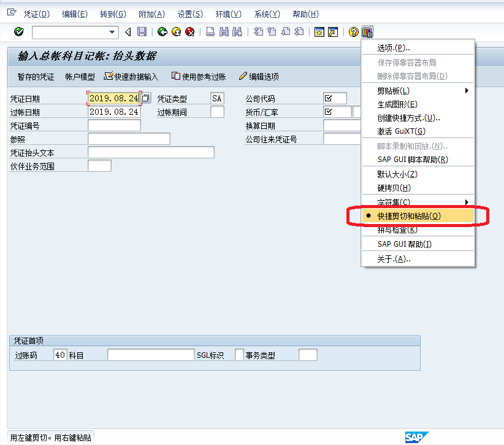Open the 系统(Y) menu

click(x=267, y=14)
